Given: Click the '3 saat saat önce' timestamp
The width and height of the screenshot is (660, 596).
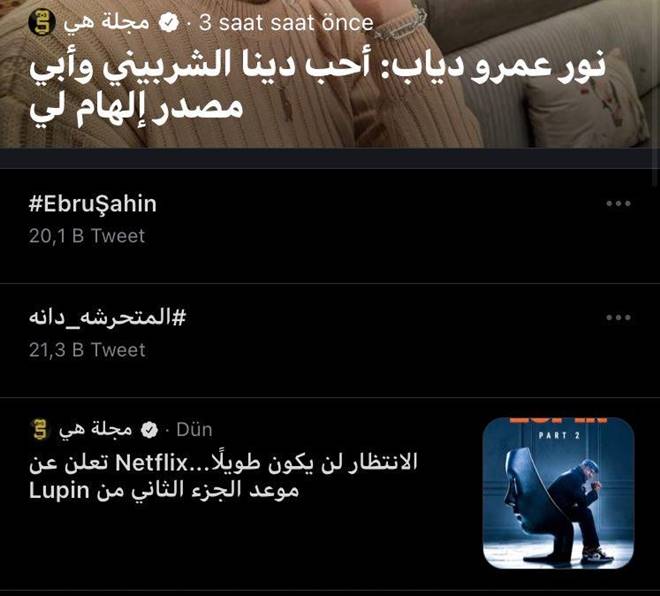Looking at the screenshot, I should point(286,23).
